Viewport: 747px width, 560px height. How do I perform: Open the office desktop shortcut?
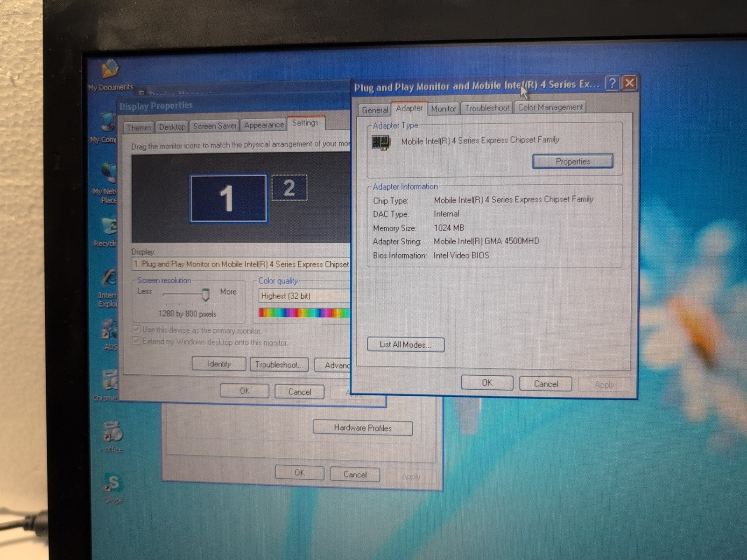[x=113, y=436]
